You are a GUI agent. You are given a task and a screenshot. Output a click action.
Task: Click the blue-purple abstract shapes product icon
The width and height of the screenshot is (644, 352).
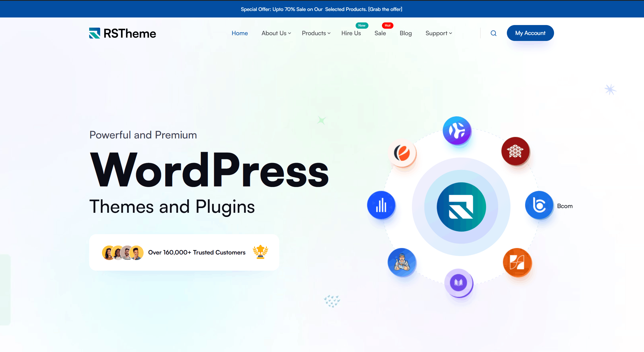[x=457, y=130]
